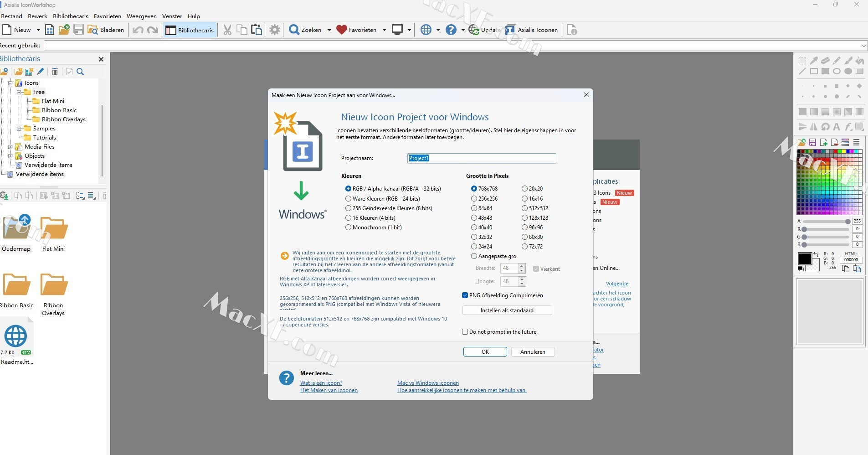
Task: Open the Hulp menu
Action: (x=194, y=16)
